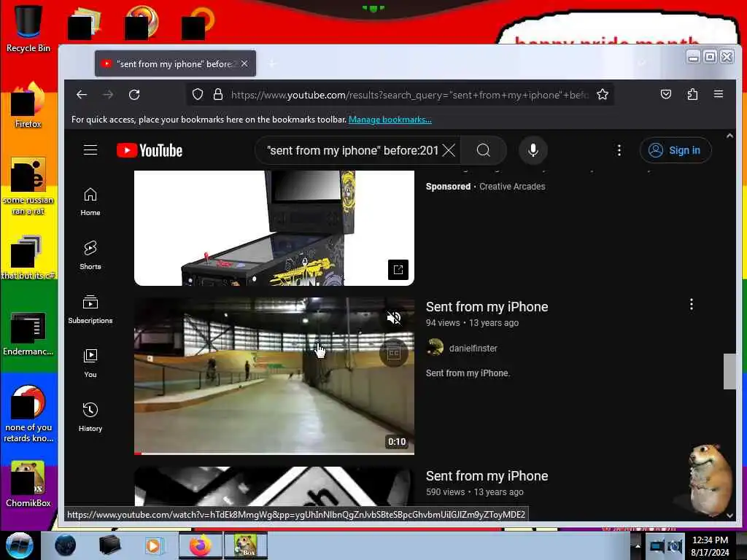Close the "sent from my iphone" tab
Screen dimensions: 747x560
click(244, 64)
